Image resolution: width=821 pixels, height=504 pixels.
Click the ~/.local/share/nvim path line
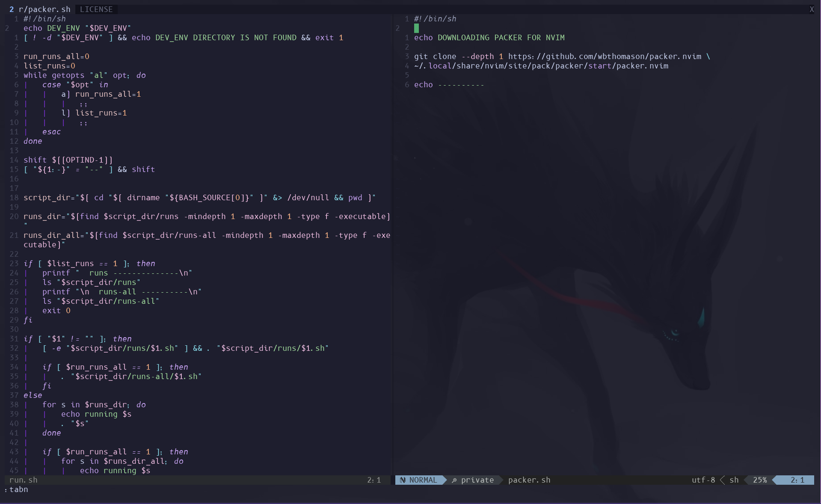pyautogui.click(x=541, y=66)
